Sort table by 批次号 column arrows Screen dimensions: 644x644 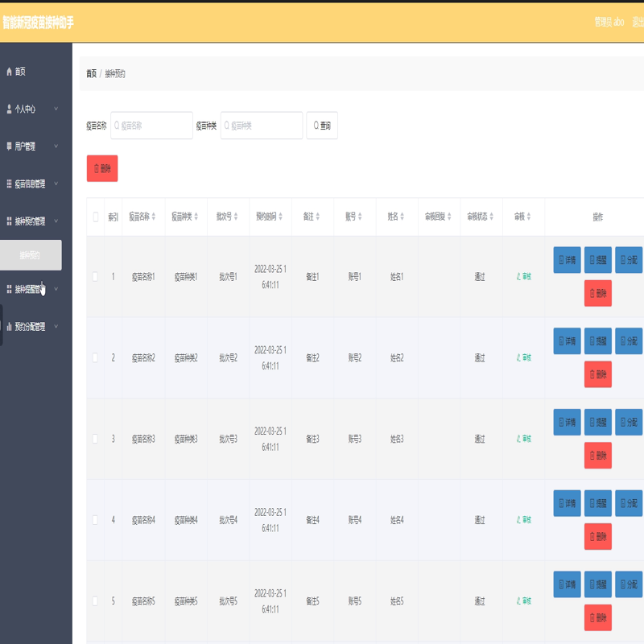[236, 217]
